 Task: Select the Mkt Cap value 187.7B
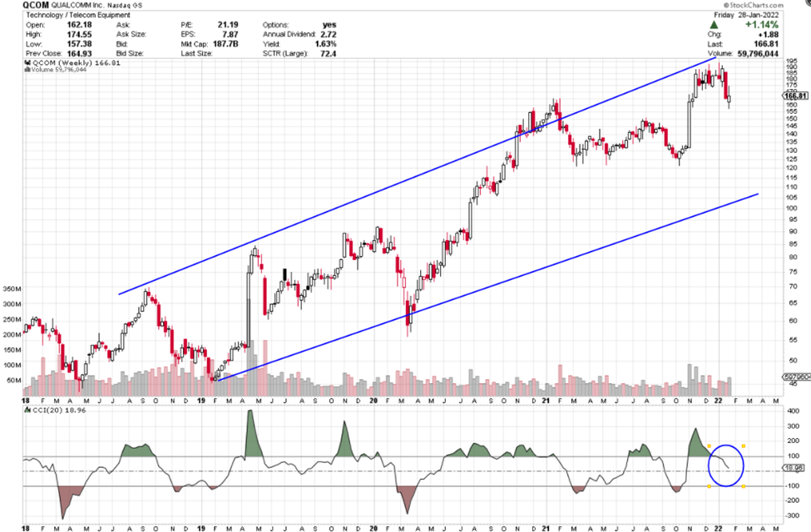tap(225, 44)
